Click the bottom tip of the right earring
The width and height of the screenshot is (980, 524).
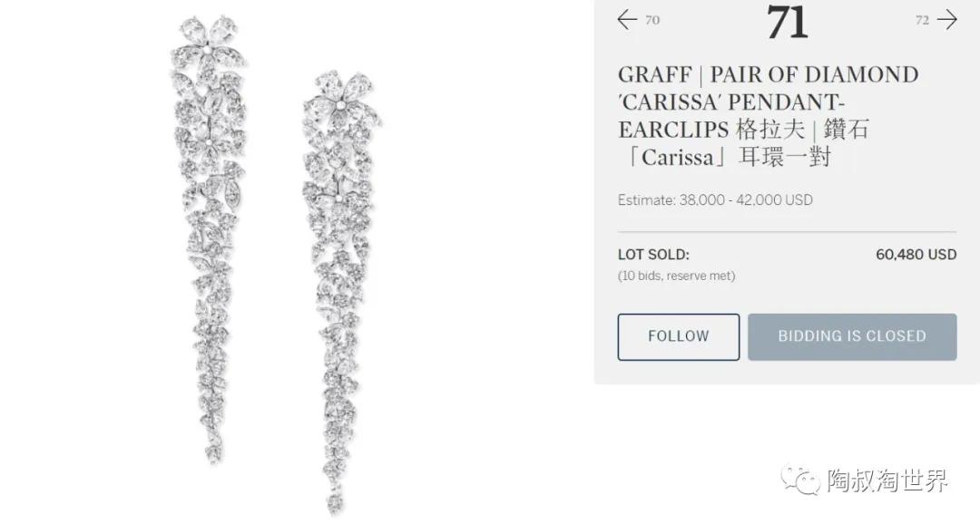pos(335,501)
